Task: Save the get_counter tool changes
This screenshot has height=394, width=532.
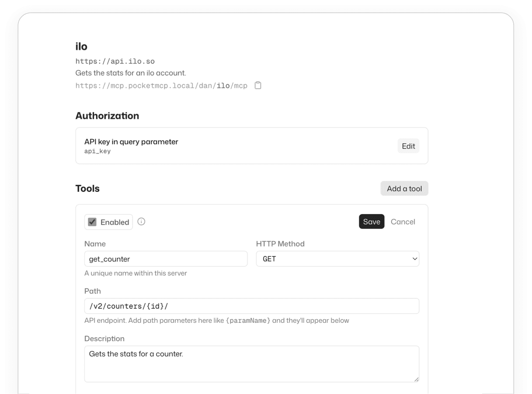Action: (371, 221)
